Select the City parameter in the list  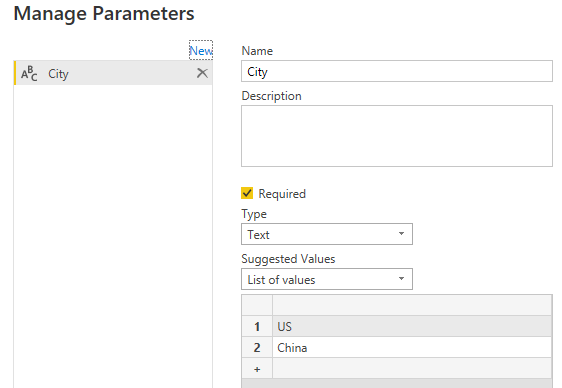113,73
